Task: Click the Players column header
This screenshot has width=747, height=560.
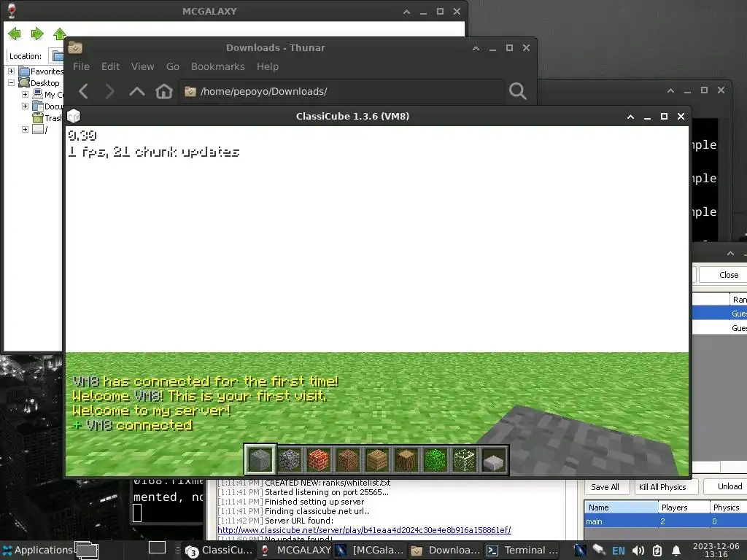Action: 684,507
